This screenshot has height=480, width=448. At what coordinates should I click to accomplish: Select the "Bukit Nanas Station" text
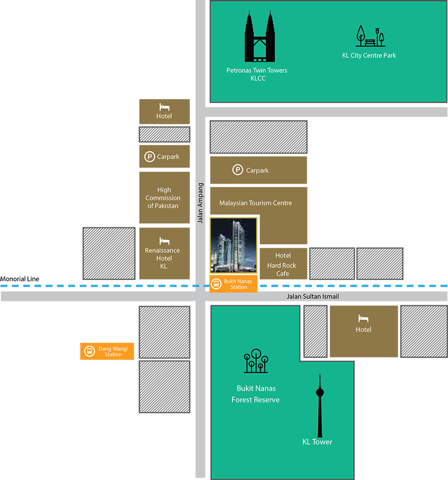click(238, 284)
